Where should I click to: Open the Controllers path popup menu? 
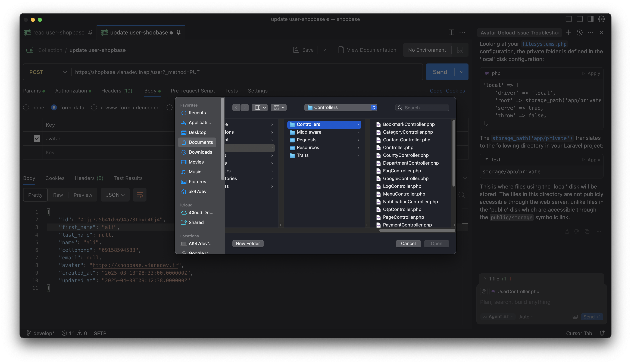click(x=340, y=107)
